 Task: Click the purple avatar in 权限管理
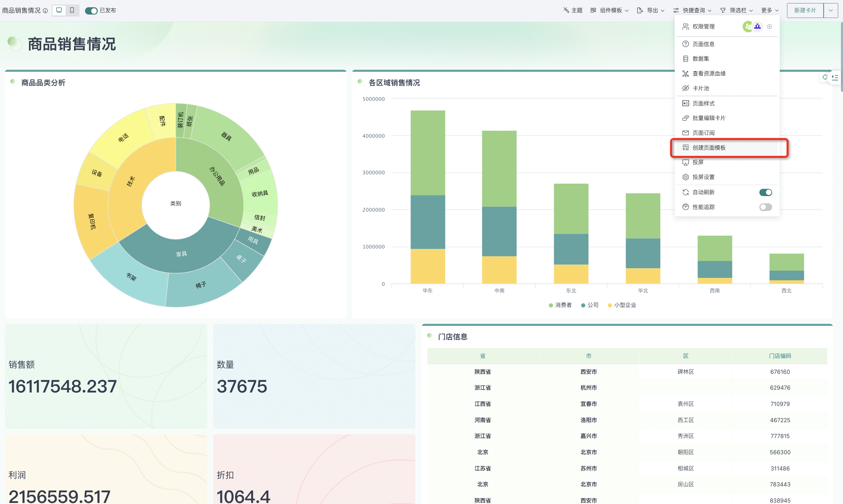(x=757, y=27)
